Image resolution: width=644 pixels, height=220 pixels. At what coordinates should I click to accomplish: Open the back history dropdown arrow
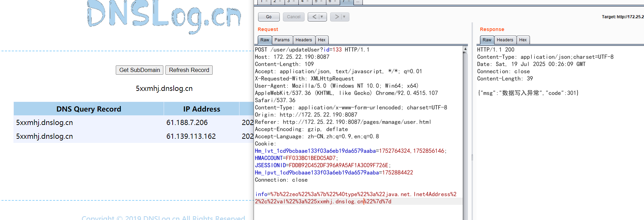[x=322, y=17]
